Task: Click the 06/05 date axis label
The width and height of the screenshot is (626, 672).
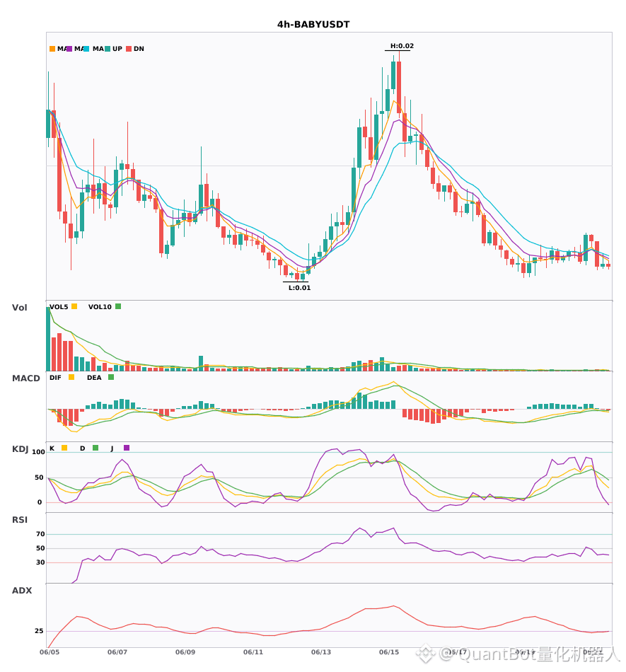Action: click(50, 652)
